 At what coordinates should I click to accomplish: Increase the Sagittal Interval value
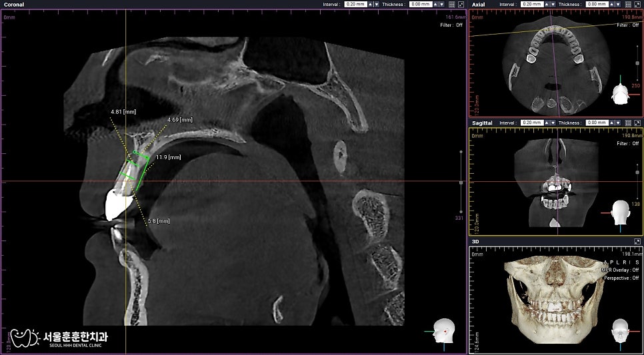(547, 123)
